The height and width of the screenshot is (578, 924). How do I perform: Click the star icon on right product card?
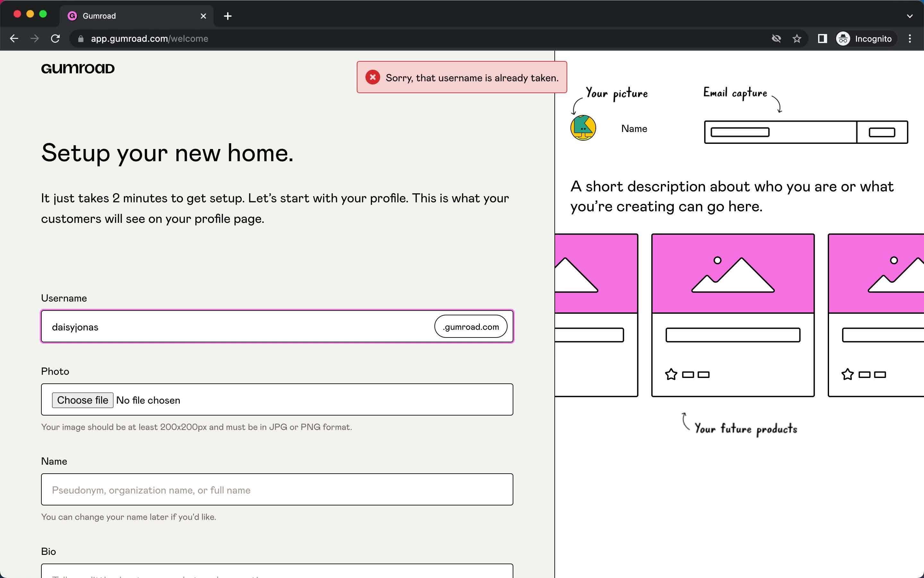(x=847, y=374)
